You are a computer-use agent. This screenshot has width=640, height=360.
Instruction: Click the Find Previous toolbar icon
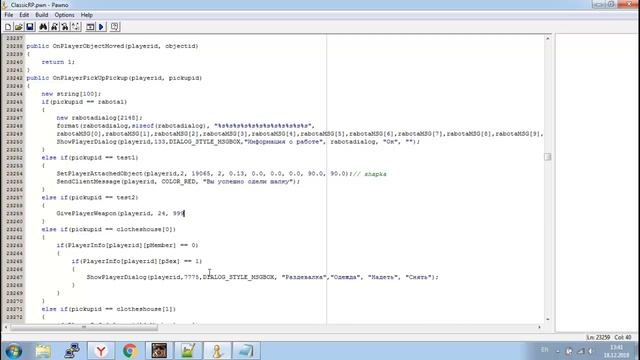coord(65,27)
